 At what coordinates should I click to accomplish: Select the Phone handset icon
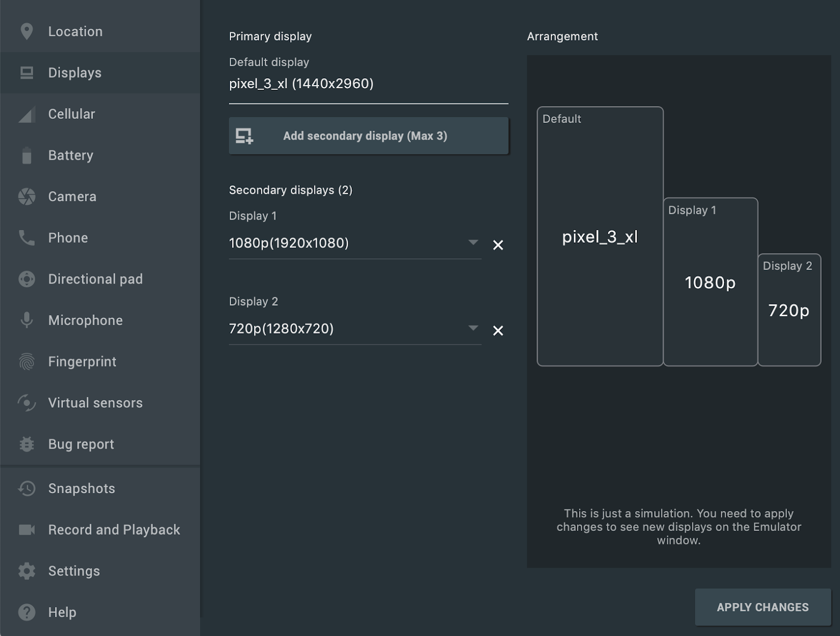tap(26, 237)
